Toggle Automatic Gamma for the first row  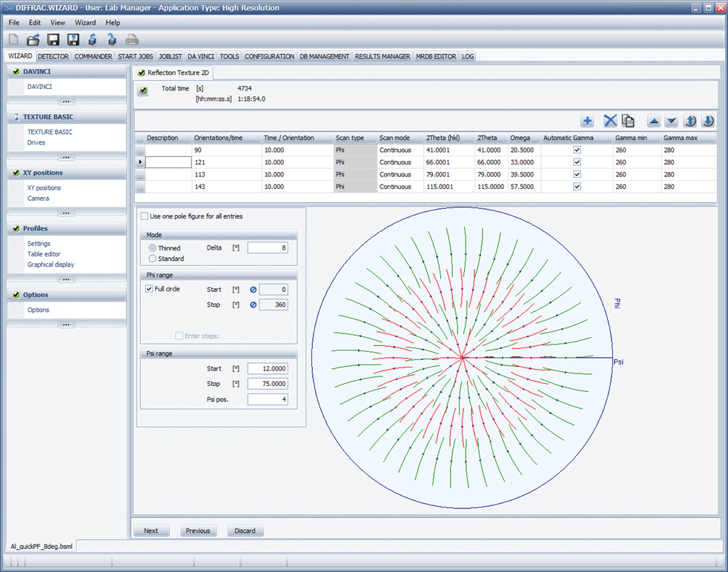pos(577,150)
